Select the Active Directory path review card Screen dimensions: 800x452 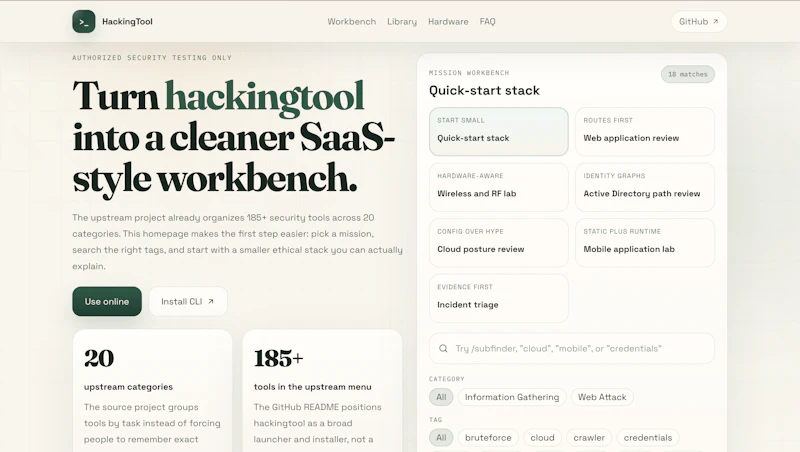pyautogui.click(x=645, y=187)
